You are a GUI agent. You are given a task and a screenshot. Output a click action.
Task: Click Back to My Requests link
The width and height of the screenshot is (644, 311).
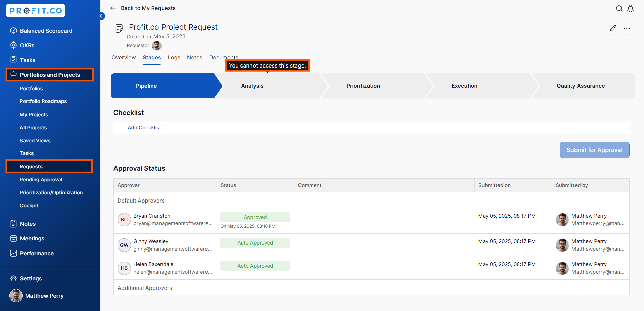(x=148, y=8)
